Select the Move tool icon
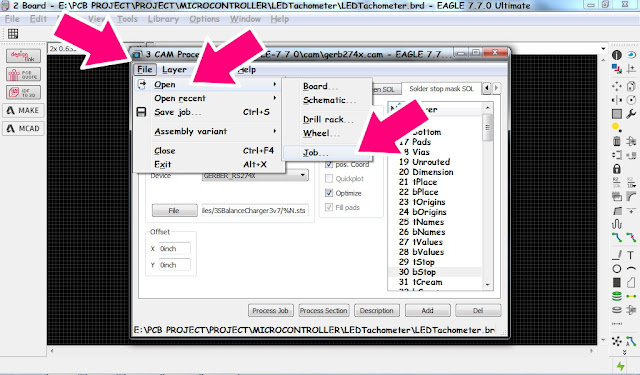The width and height of the screenshot is (640, 375). 617,86
